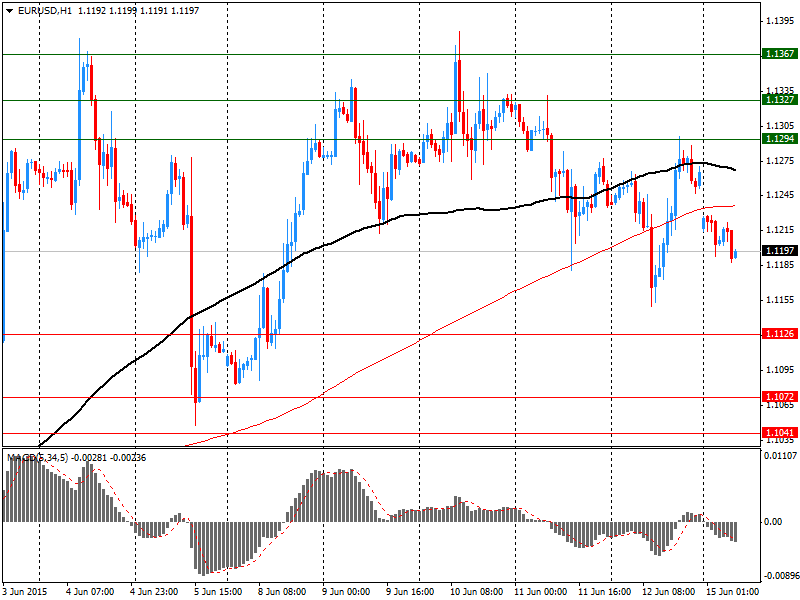This screenshot has width=800, height=600.
Task: Click the 1.1245 price scale value
Action: point(780,195)
